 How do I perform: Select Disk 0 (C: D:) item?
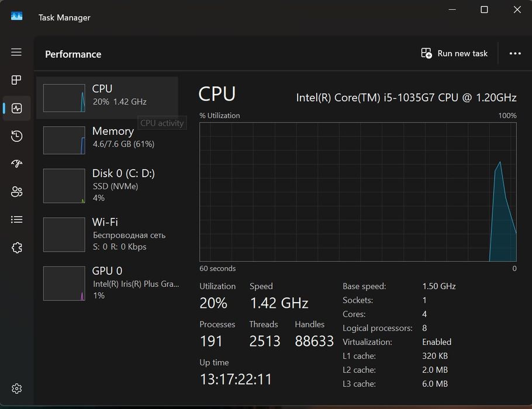pyautogui.click(x=108, y=186)
